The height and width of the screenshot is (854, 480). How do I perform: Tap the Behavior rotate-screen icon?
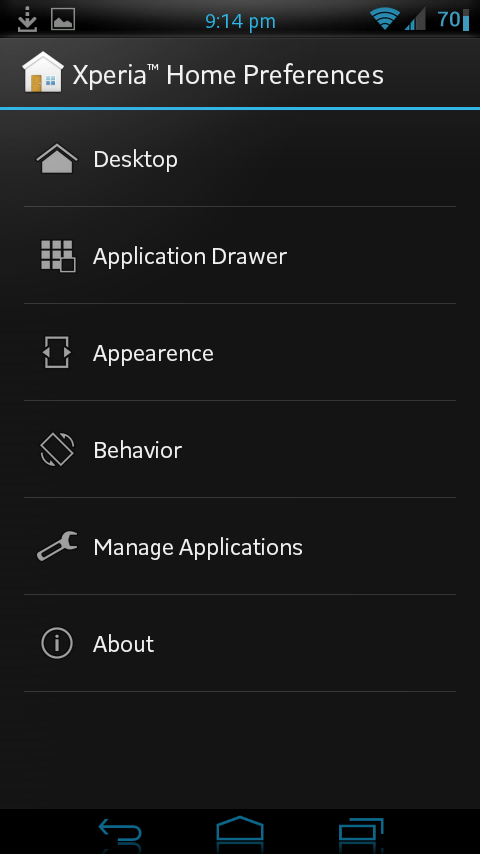pos(57,449)
